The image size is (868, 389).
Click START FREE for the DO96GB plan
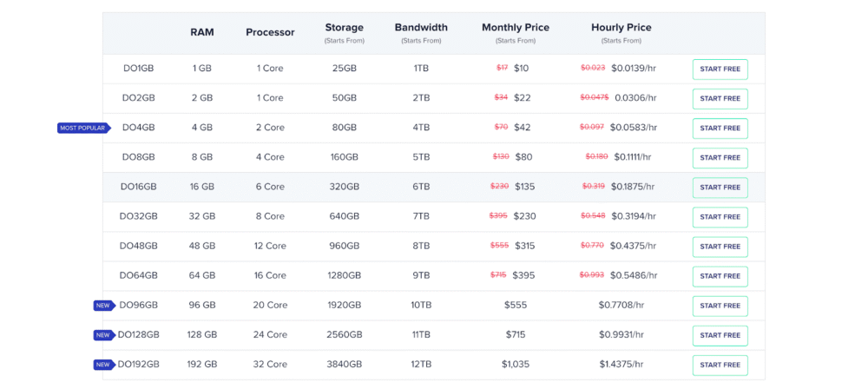(x=720, y=306)
